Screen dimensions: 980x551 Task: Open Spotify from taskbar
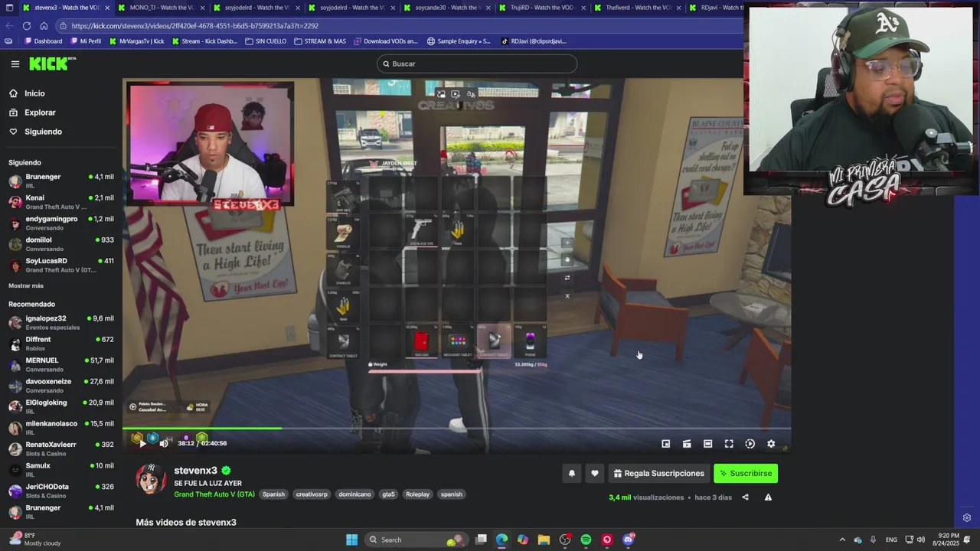tap(586, 540)
